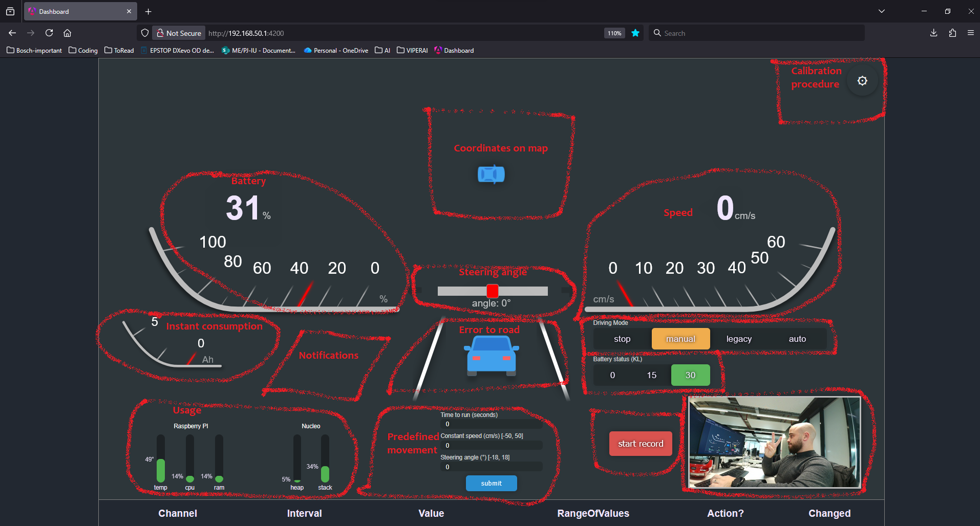This screenshot has width=980, height=526.
Task: Open the Firefox hamburger menu
Action: pyautogui.click(x=970, y=33)
